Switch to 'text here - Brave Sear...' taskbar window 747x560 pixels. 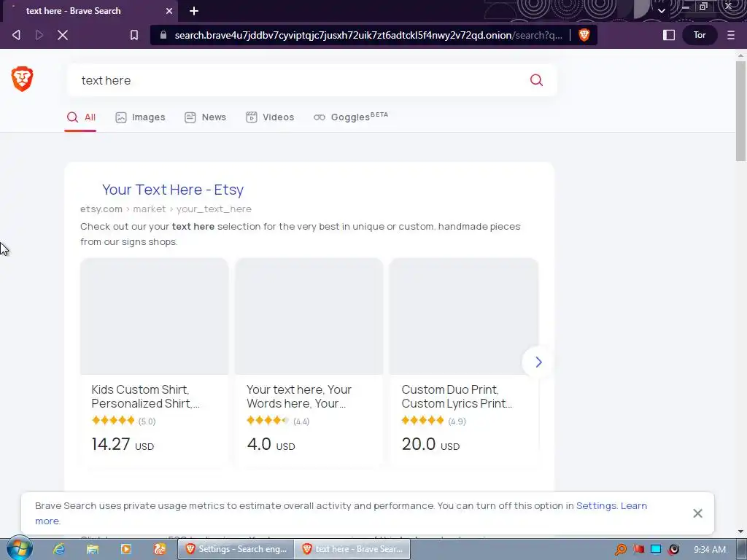click(x=352, y=549)
